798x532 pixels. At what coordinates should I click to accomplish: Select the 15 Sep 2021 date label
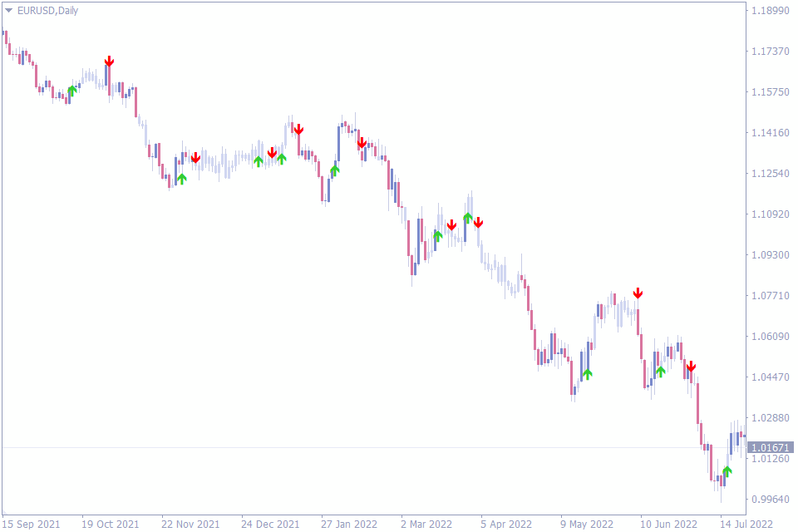(x=29, y=525)
